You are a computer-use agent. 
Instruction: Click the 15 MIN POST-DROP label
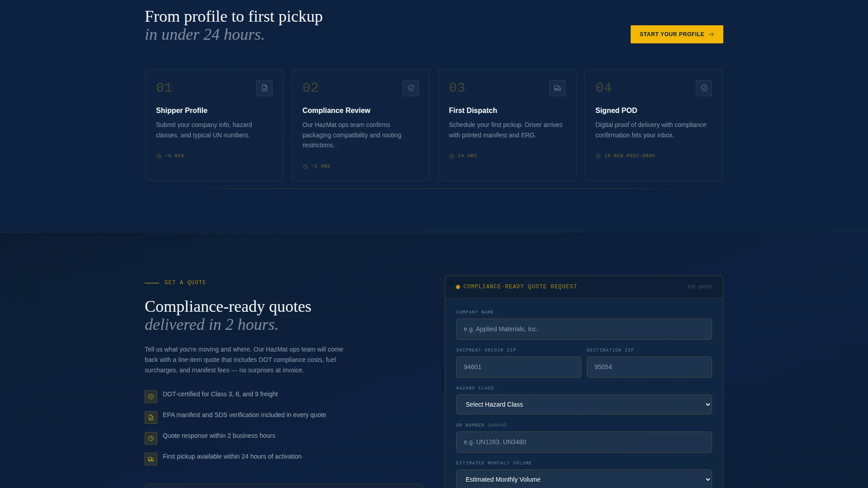[630, 156]
